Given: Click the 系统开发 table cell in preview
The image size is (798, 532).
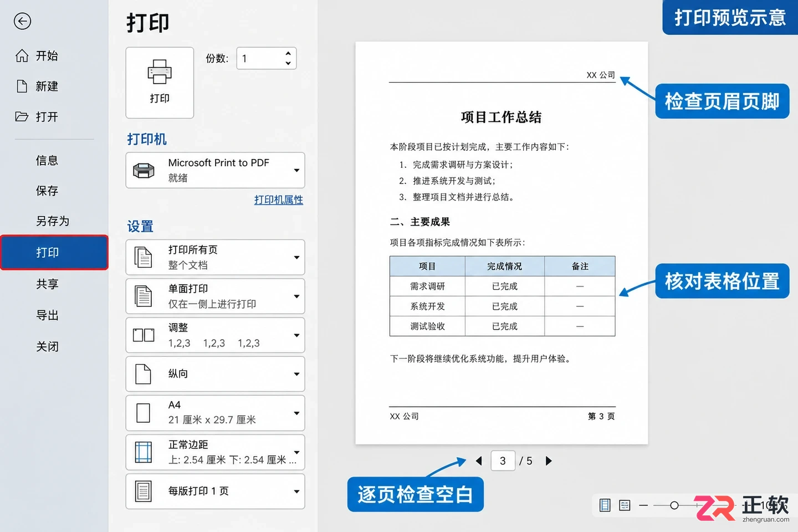Looking at the screenshot, I should [x=427, y=306].
